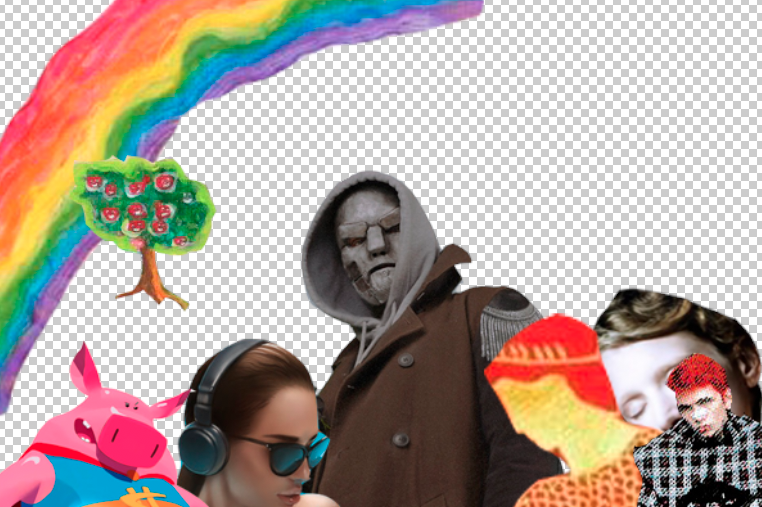Select the pink pig's left ear

[85, 369]
